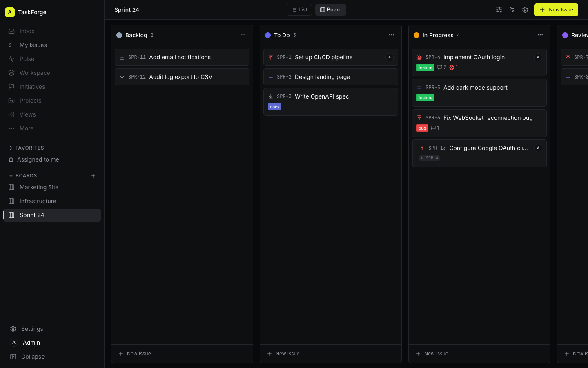
Task: Open Add email notifications card
Action: coord(182,57)
